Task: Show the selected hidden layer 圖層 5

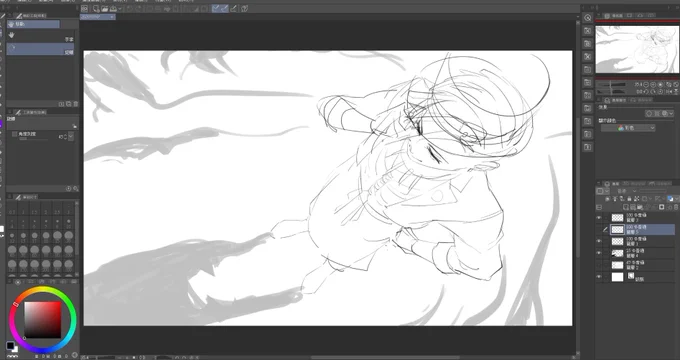Action: tap(599, 229)
